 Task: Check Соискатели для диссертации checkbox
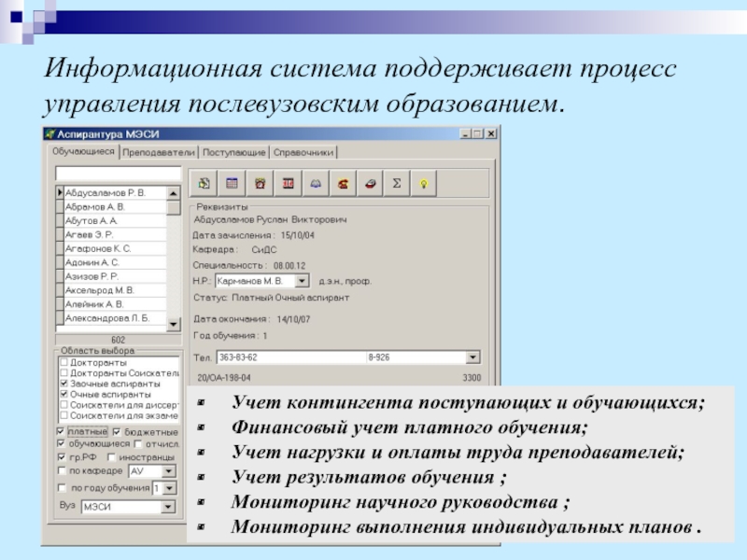pyautogui.click(x=64, y=405)
